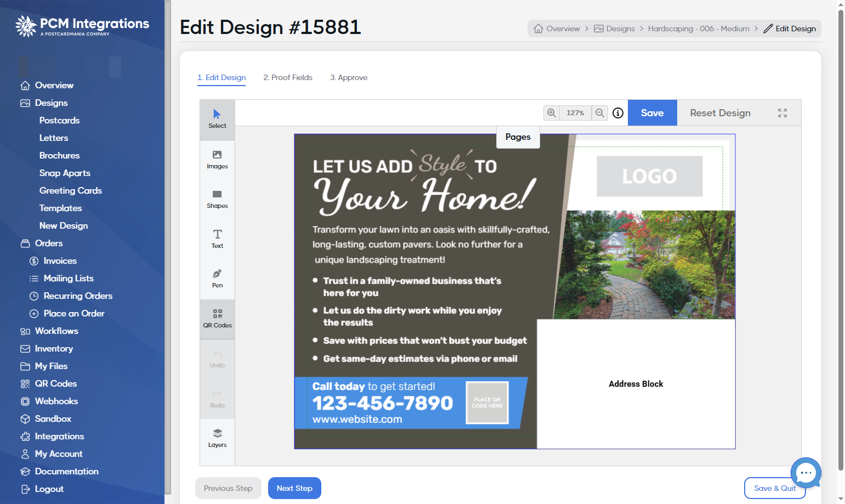Image resolution: width=845 pixels, height=504 pixels.
Task: Zoom out with magnifier minus icon
Action: pos(600,113)
